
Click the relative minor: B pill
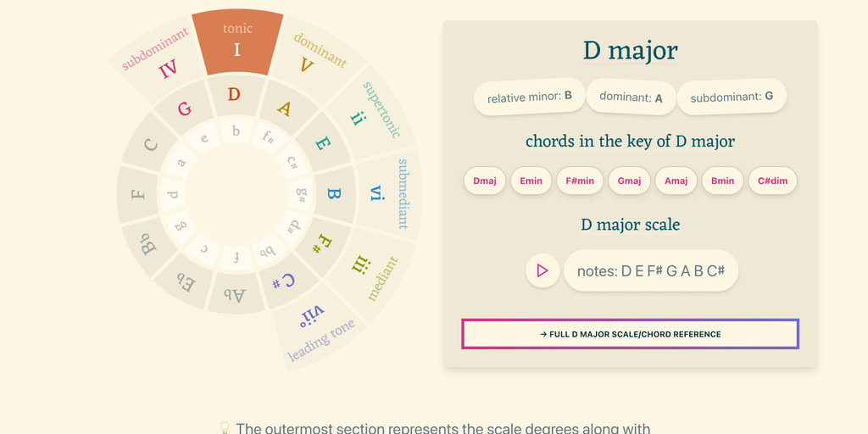coord(529,97)
